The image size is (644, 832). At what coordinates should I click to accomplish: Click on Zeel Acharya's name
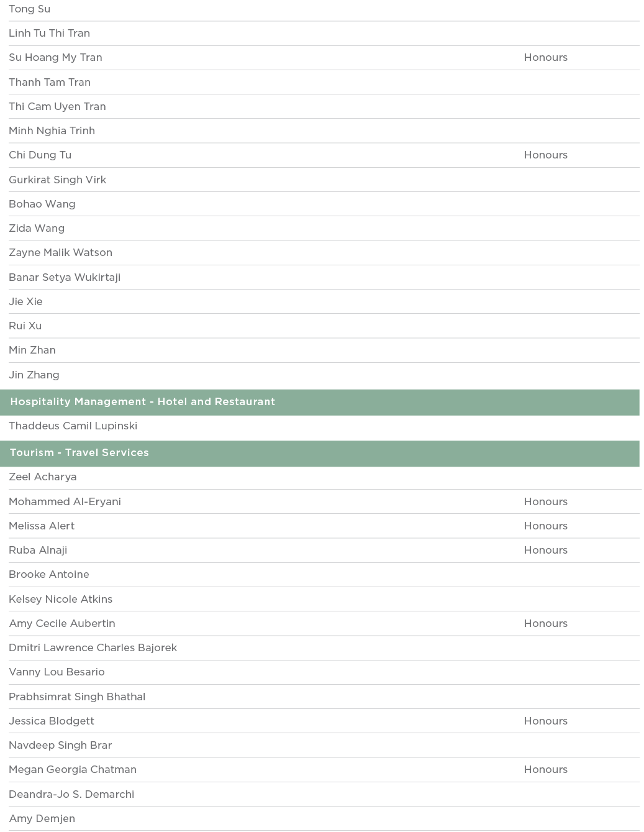[x=43, y=477]
